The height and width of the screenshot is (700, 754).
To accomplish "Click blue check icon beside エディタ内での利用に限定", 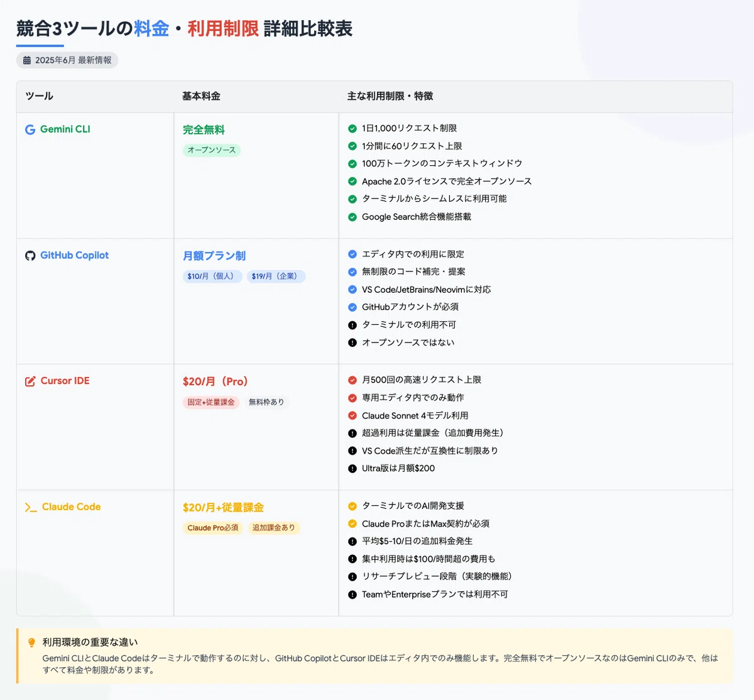I will [352, 254].
